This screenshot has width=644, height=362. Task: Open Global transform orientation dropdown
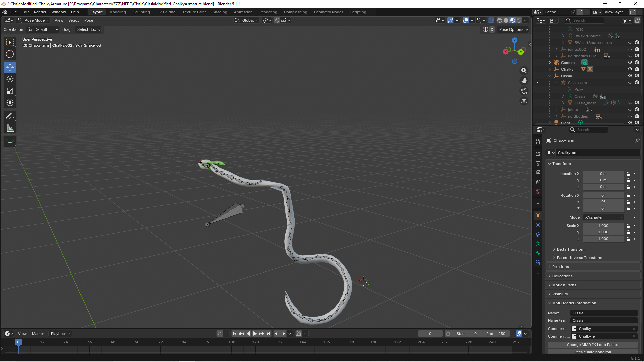[247, 20]
